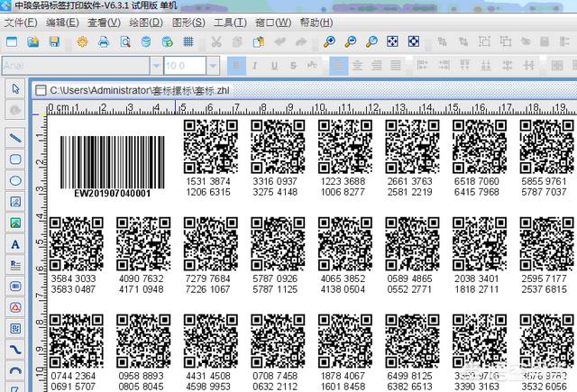Click the plain magnifier zoom icon
Viewport: 577px width, 392px height.
point(371,42)
